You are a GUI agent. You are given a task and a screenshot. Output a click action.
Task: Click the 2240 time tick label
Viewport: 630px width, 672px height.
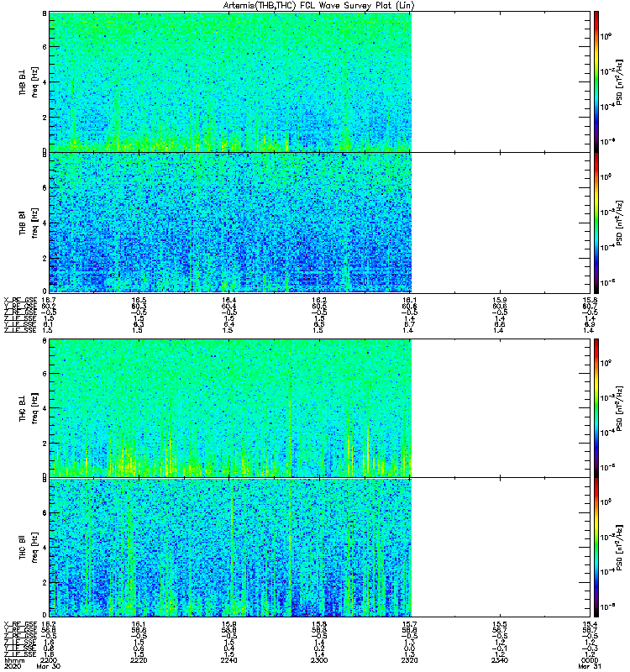[x=228, y=660]
